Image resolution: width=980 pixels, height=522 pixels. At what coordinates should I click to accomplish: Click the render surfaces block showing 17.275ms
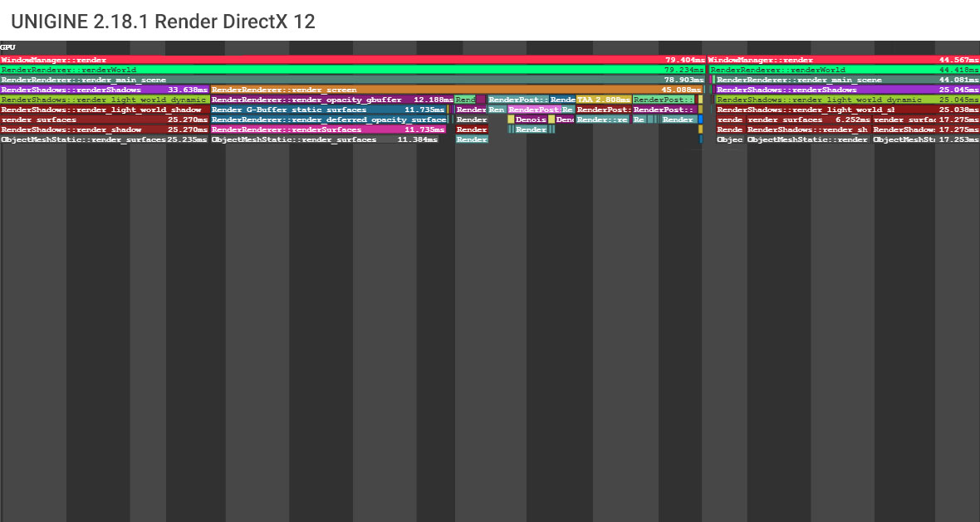pyautogui.click(x=927, y=120)
